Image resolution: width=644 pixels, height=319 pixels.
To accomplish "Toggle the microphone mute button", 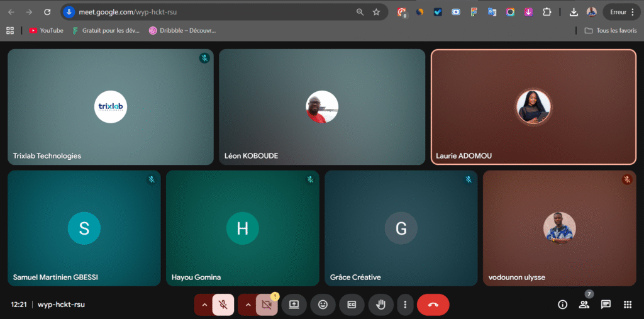I will coord(223,305).
